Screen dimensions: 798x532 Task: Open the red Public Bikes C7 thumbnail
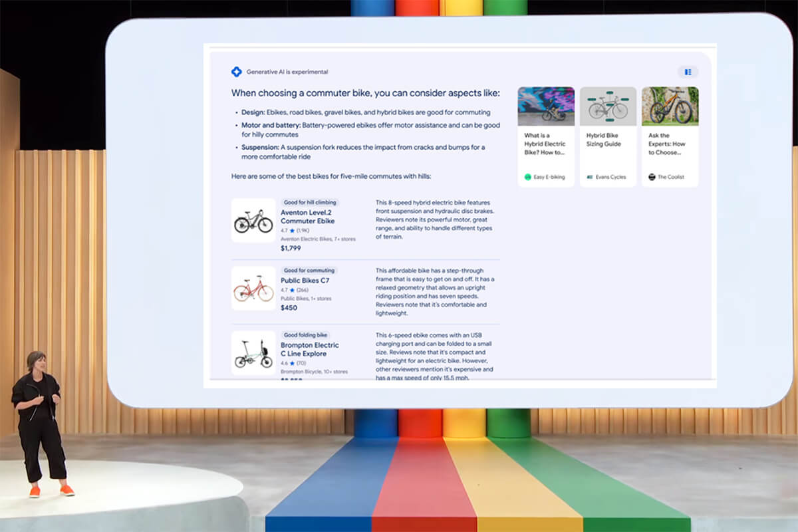[x=253, y=288]
